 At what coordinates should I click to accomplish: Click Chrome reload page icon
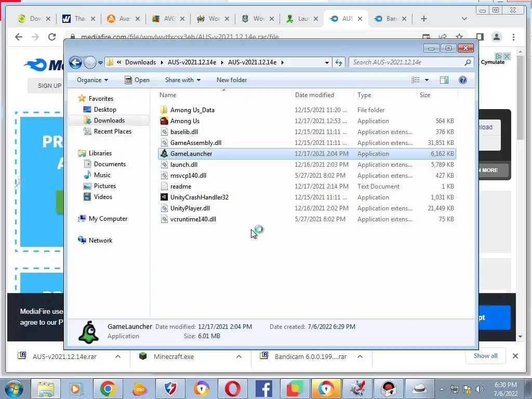click(x=52, y=37)
